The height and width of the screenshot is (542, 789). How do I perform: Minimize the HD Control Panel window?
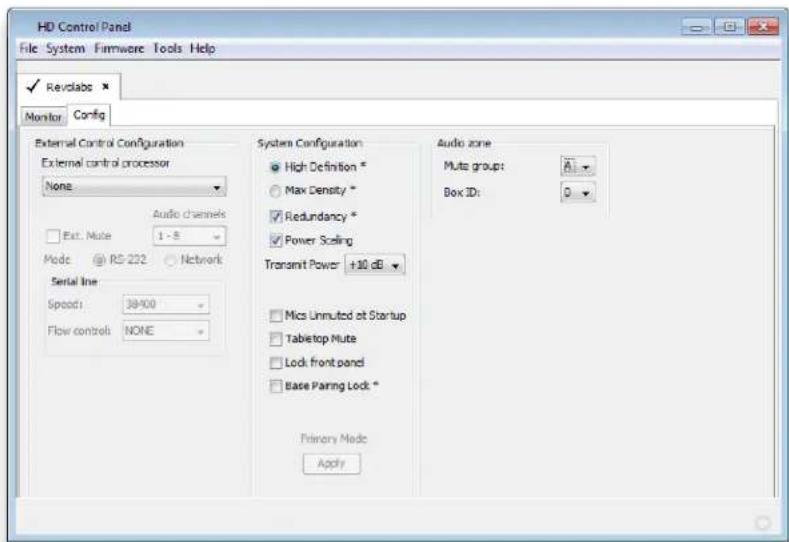tap(696, 27)
